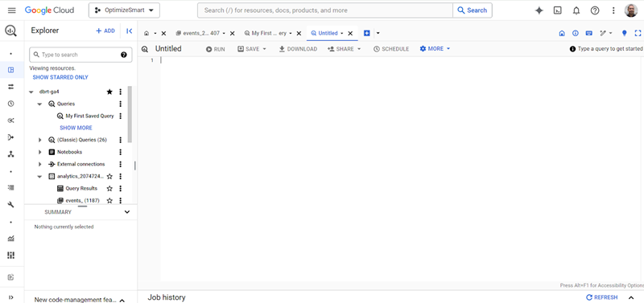Image resolution: width=644 pixels, height=303 pixels.
Task: Click the SCHEDULE button
Action: click(391, 49)
